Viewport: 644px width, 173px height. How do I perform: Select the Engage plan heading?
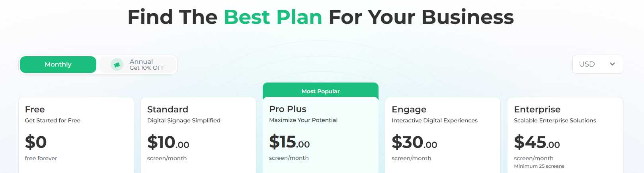409,109
